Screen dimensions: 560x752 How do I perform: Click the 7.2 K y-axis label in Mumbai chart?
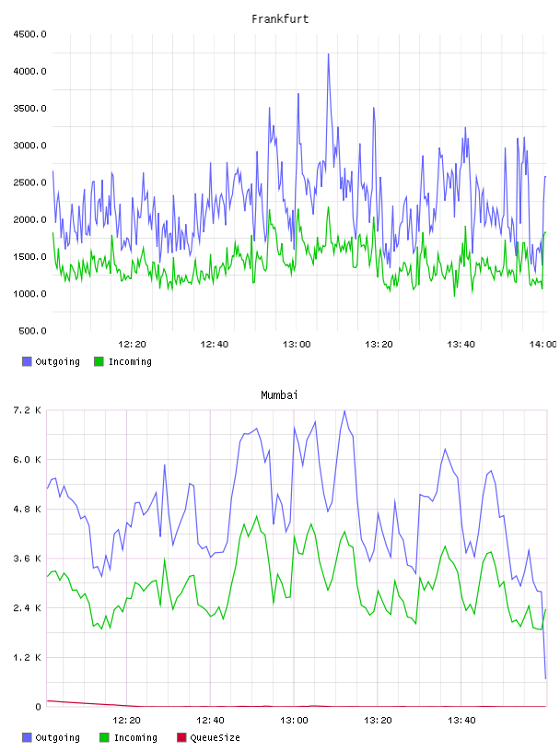pos(27,410)
